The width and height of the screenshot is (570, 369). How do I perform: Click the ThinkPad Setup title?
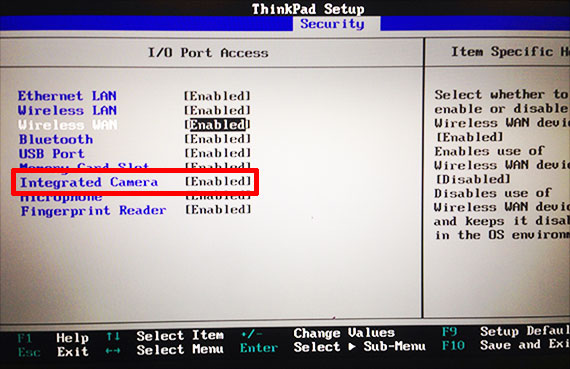pyautogui.click(x=308, y=9)
